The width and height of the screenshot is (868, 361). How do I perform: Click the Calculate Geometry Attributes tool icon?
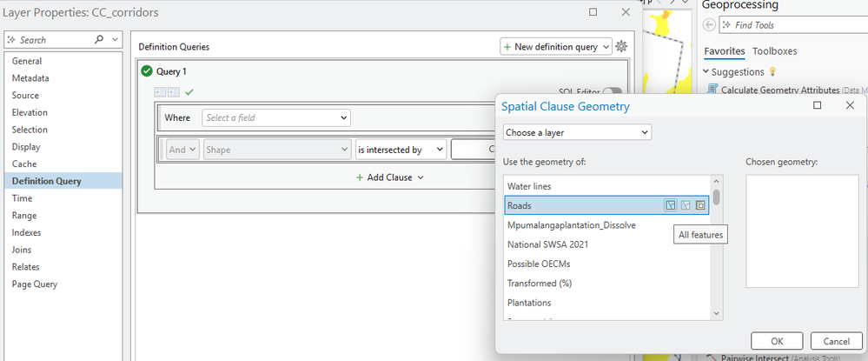[712, 90]
